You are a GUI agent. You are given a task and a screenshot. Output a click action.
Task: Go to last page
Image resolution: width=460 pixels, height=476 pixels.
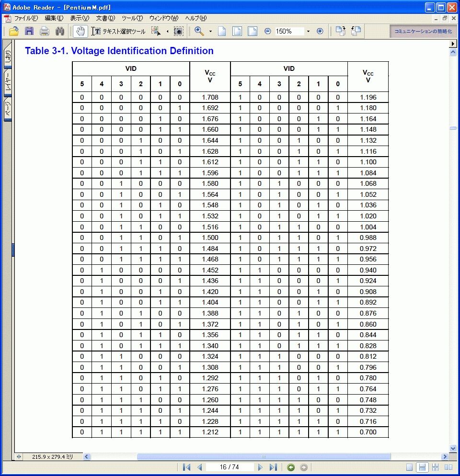[x=273, y=467]
